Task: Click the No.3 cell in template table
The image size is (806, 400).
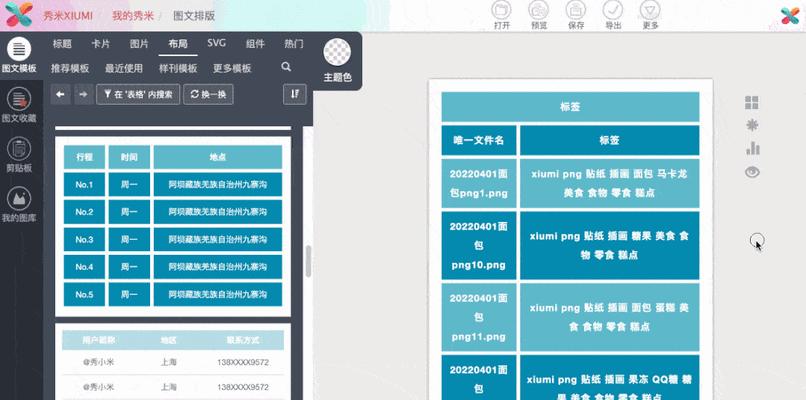Action: pyautogui.click(x=84, y=239)
